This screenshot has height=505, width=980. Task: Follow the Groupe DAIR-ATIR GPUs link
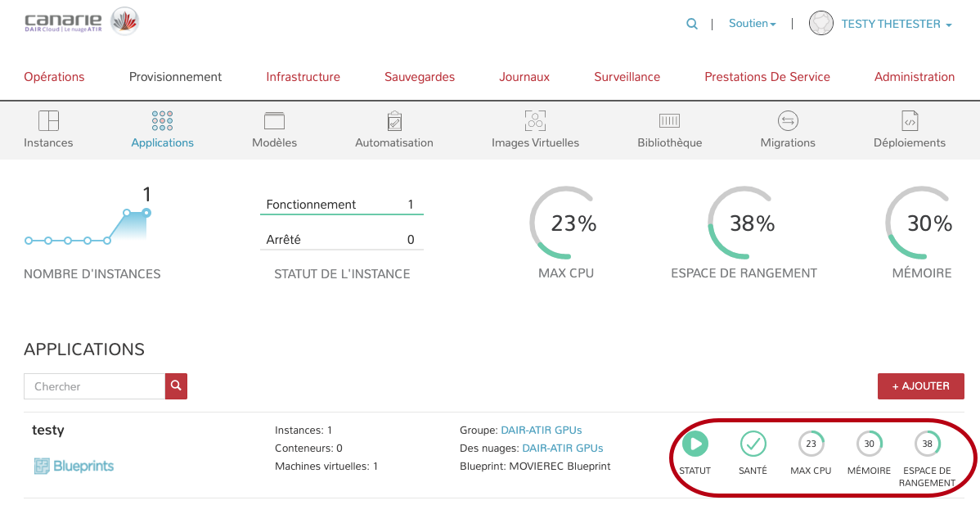[x=541, y=430]
